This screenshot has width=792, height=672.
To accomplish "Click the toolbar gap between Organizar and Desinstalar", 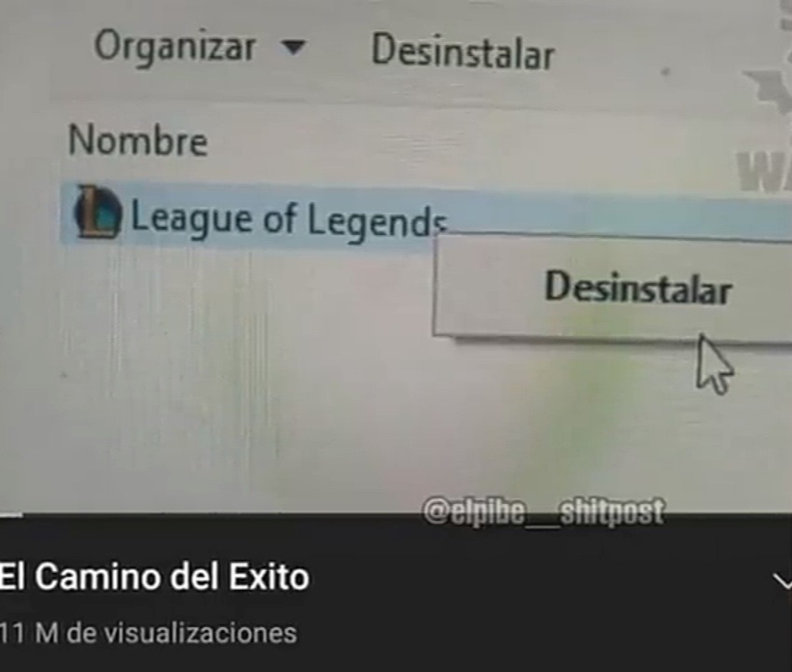I will coord(339,49).
